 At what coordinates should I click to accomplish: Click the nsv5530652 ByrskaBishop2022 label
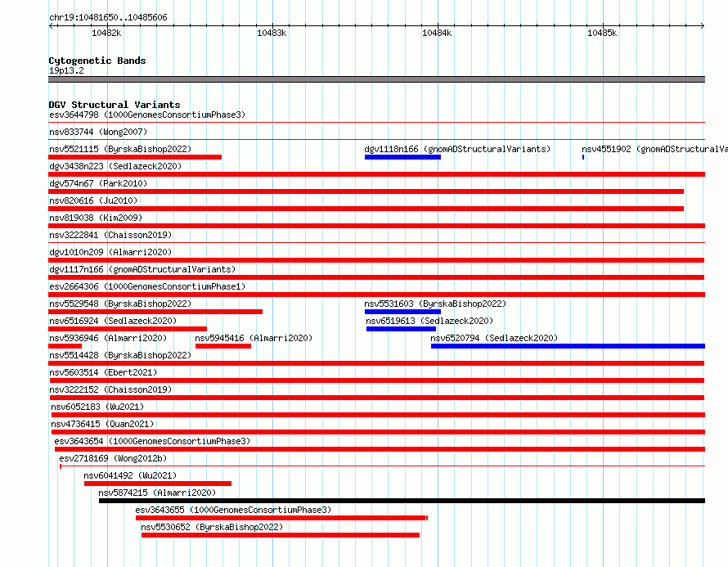(x=212, y=527)
